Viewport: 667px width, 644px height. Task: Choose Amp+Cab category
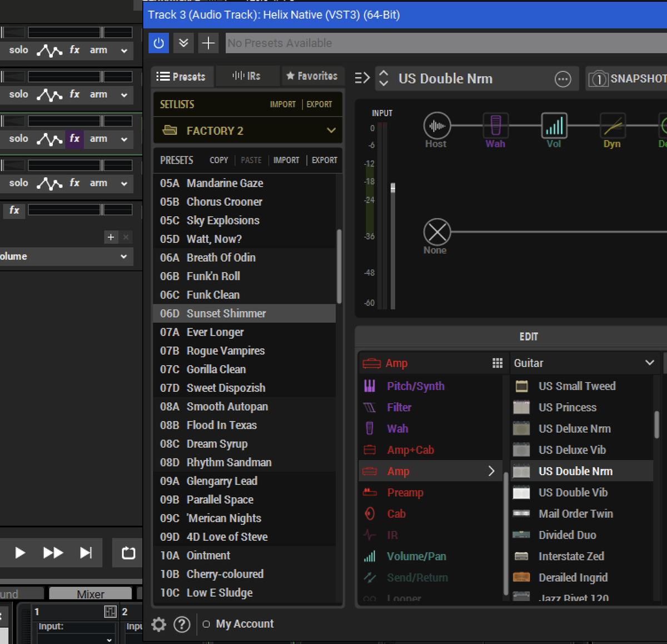coord(431,450)
